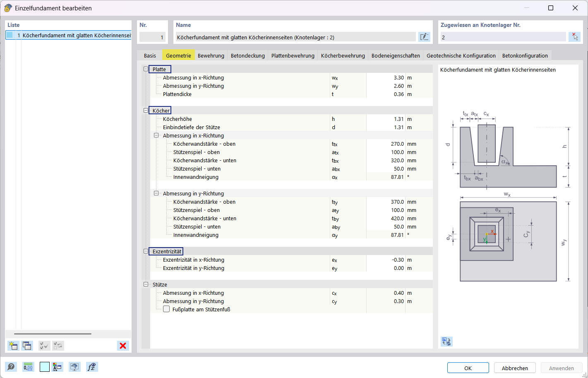Open the Bodeneigenschaften tab
Image resolution: width=588 pixels, height=378 pixels.
point(395,55)
